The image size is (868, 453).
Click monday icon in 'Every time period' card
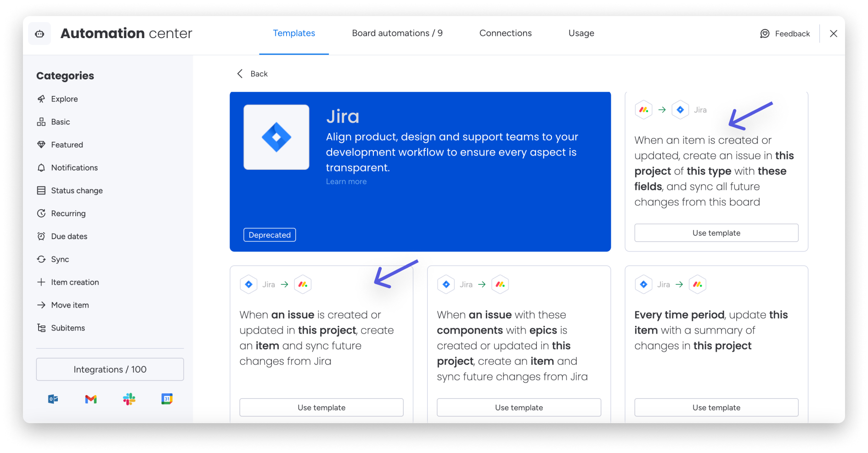point(698,285)
